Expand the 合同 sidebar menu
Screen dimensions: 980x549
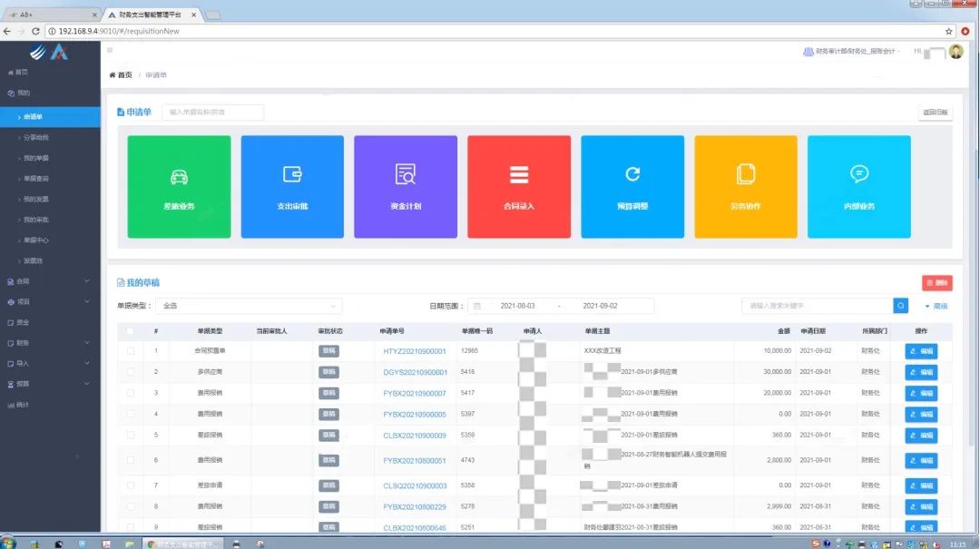pyautogui.click(x=50, y=281)
